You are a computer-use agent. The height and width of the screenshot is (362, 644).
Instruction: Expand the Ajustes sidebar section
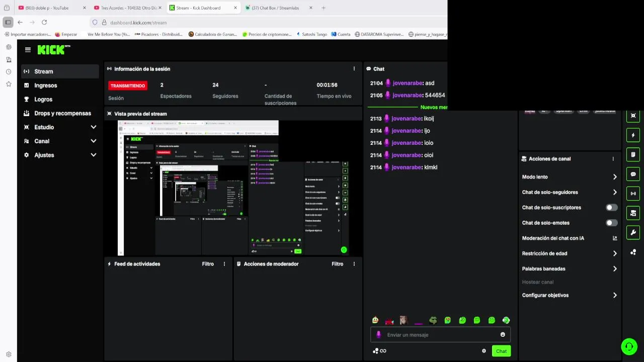click(x=94, y=155)
